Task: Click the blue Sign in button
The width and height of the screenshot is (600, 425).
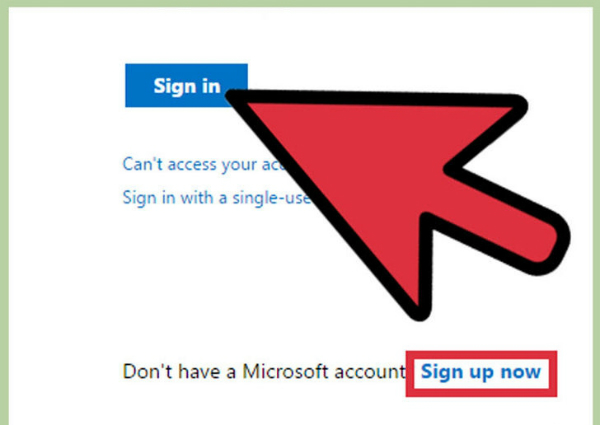Action: tap(186, 85)
